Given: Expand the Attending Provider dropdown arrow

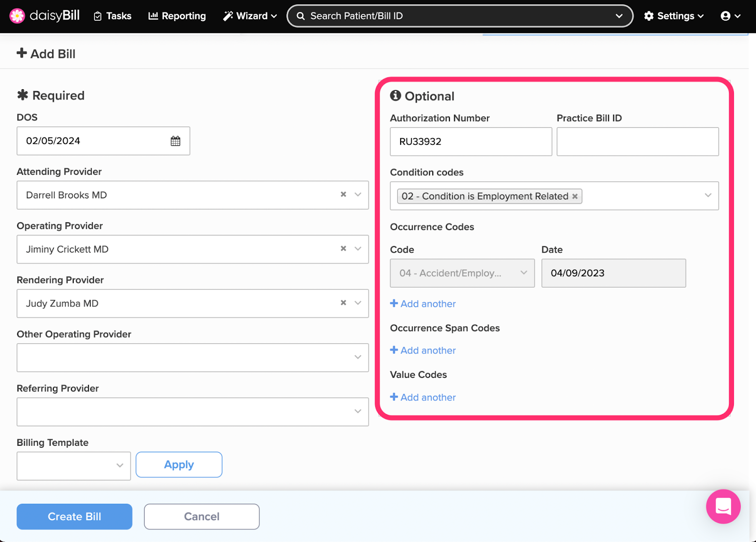Looking at the screenshot, I should point(358,195).
